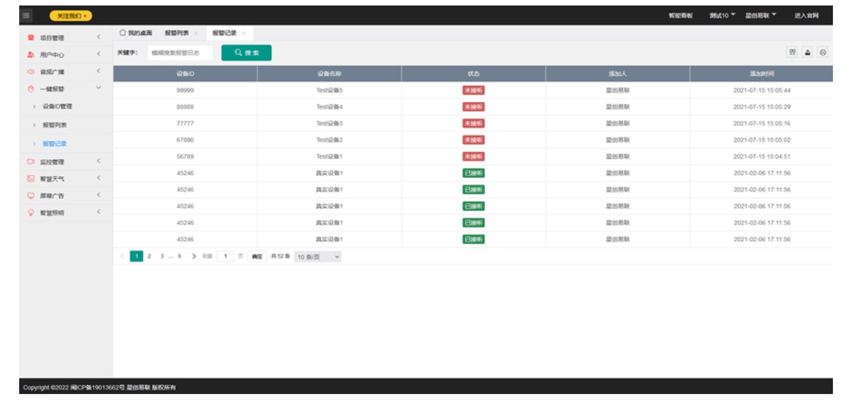Toggle the sidebar hamburger menu icon
868x411 pixels.
[26, 16]
